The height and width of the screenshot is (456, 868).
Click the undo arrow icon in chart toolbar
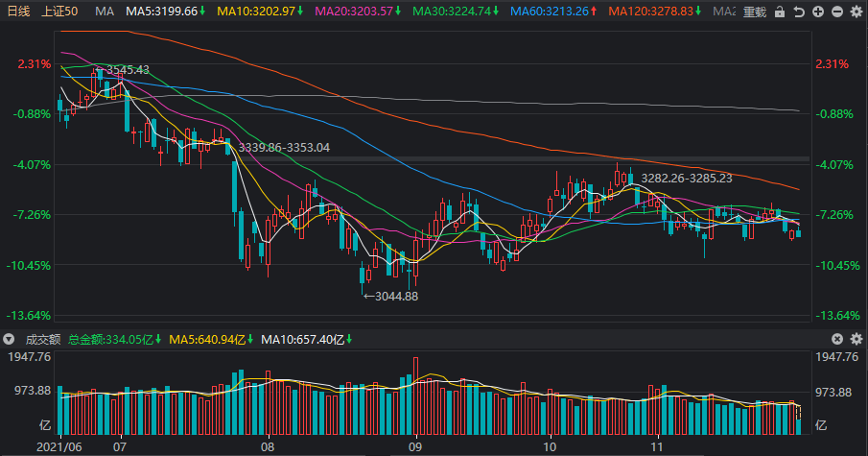click(x=799, y=12)
